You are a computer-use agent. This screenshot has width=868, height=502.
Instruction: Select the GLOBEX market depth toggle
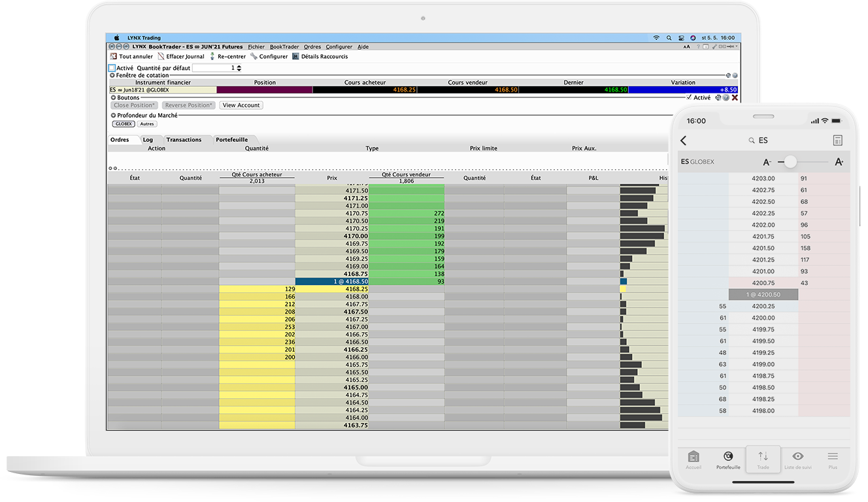[124, 124]
